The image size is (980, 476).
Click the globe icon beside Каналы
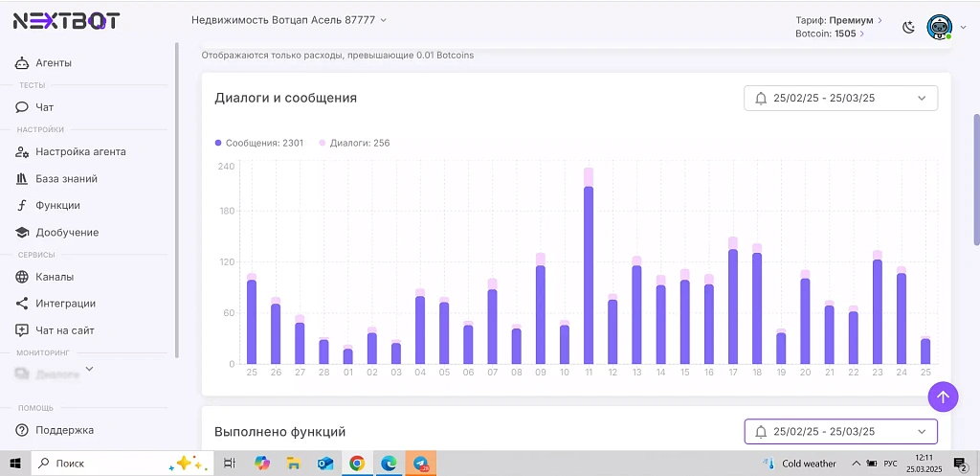point(22,277)
